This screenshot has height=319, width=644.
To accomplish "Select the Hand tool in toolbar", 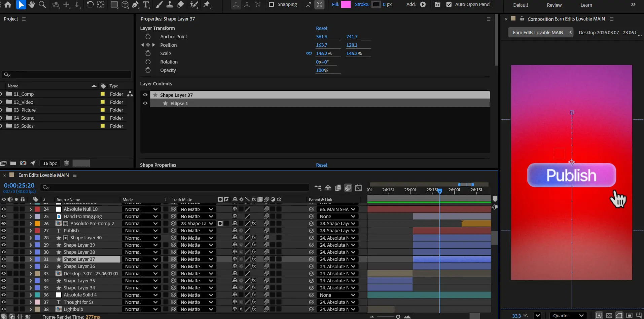I will tap(32, 4).
